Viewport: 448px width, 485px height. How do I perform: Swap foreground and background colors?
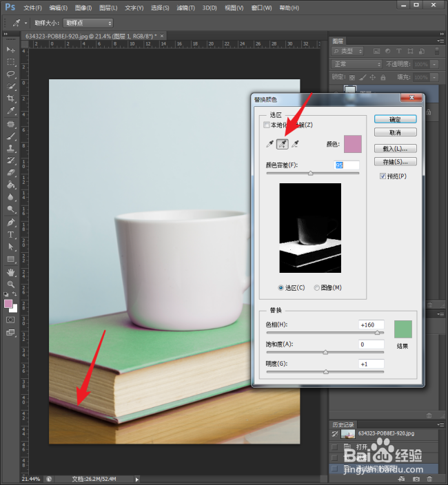14,294
